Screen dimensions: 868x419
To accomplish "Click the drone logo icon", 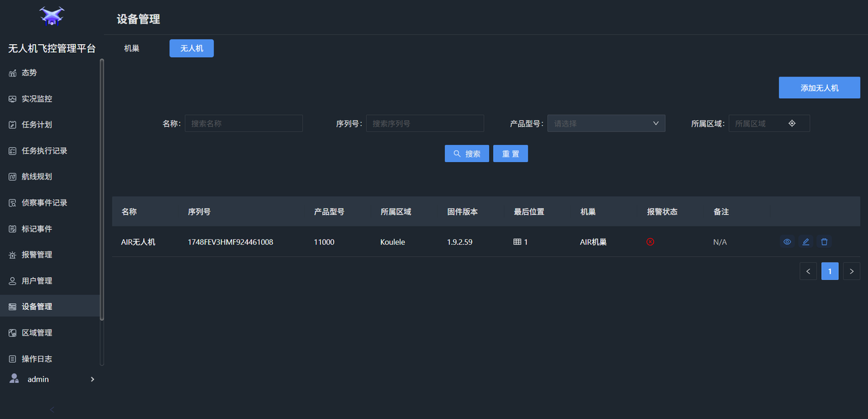I will click(52, 16).
